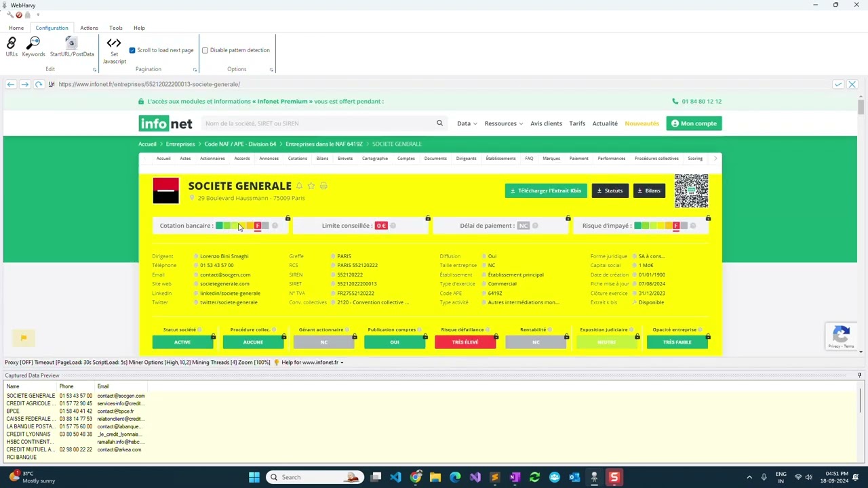This screenshot has height=488, width=868.
Task: Click the search magnifier on infonet
Action: click(x=439, y=123)
